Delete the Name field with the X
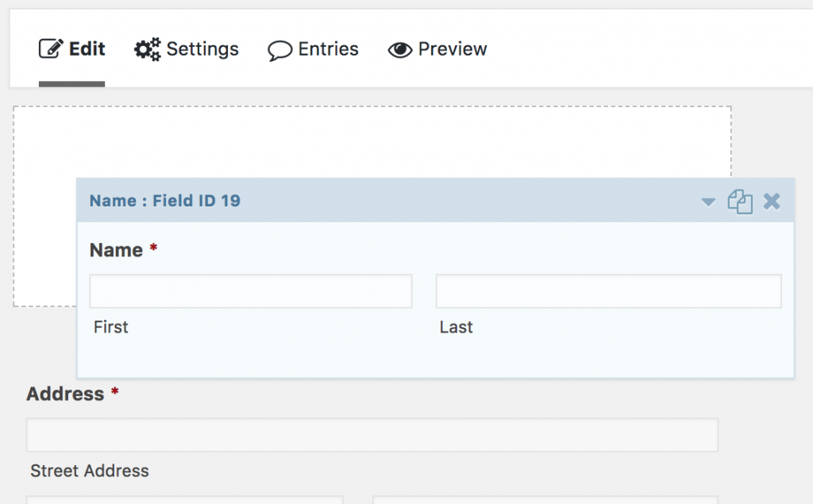 (x=772, y=202)
